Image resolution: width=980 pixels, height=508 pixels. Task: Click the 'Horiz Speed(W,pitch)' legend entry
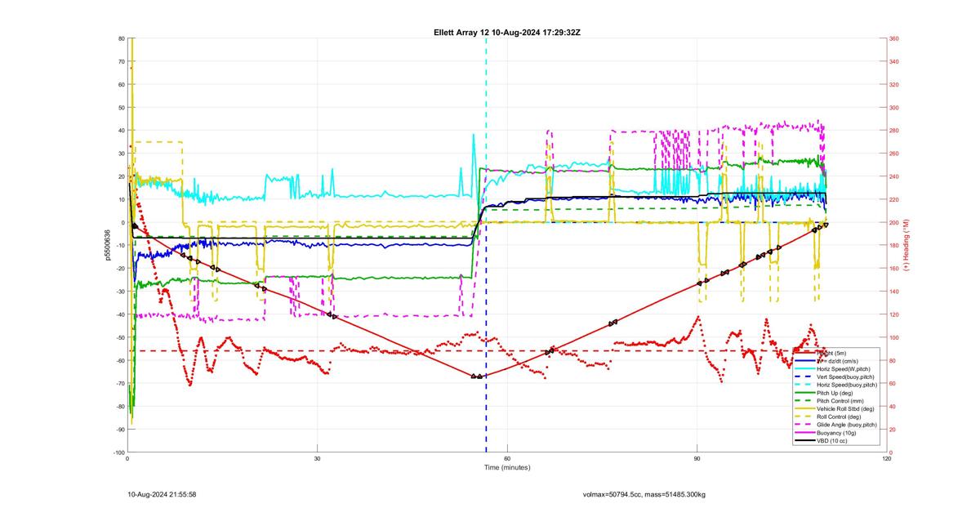coord(844,369)
